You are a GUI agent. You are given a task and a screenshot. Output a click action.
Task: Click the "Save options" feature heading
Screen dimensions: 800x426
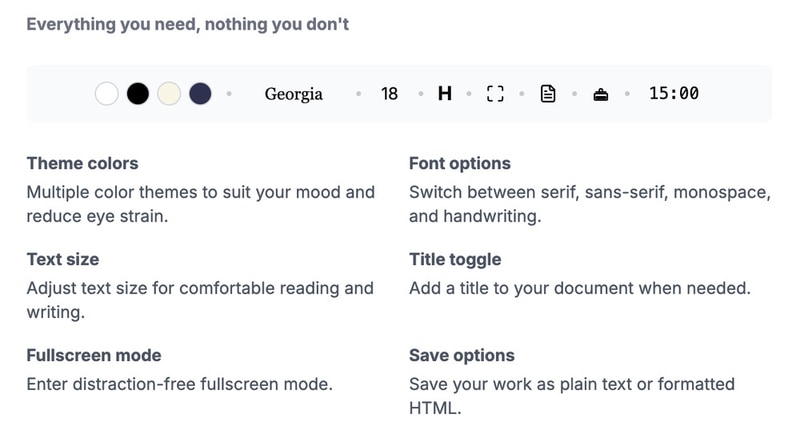coord(461,355)
